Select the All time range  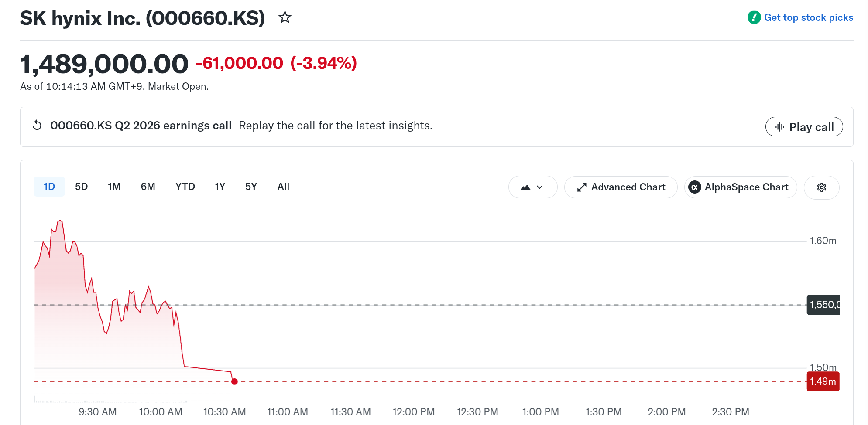[x=283, y=187]
